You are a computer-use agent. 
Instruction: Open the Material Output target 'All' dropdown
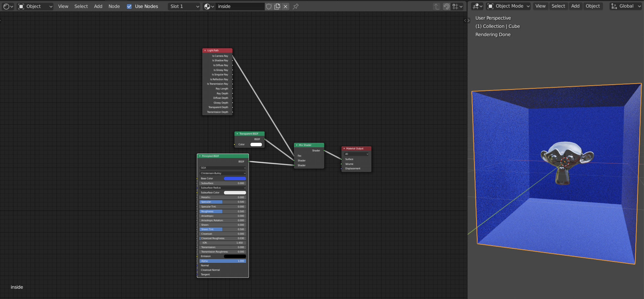coord(357,154)
